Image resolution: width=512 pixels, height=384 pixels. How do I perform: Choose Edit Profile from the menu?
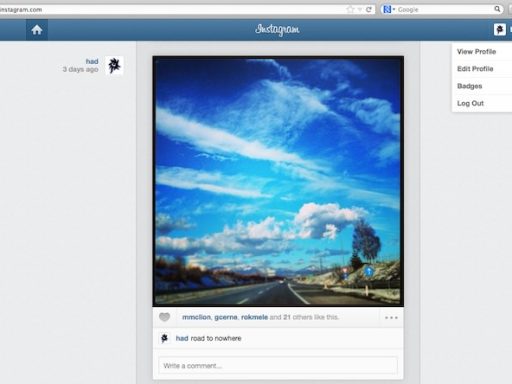(475, 69)
